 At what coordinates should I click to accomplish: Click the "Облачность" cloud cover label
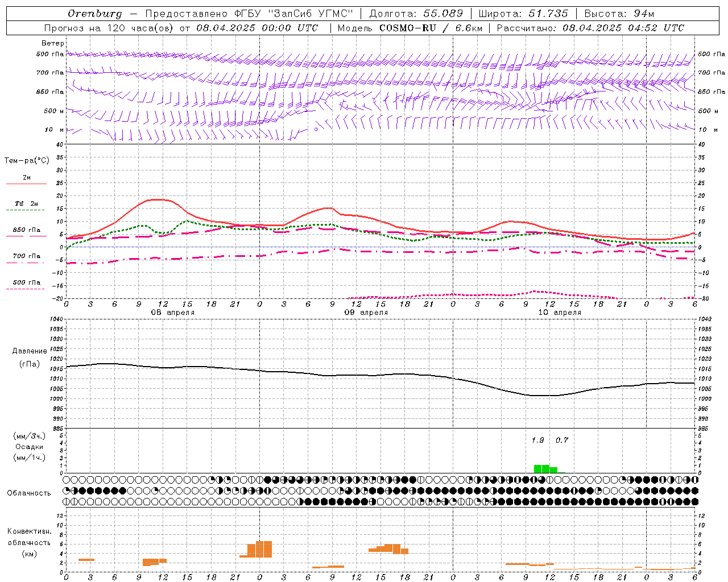(29, 493)
